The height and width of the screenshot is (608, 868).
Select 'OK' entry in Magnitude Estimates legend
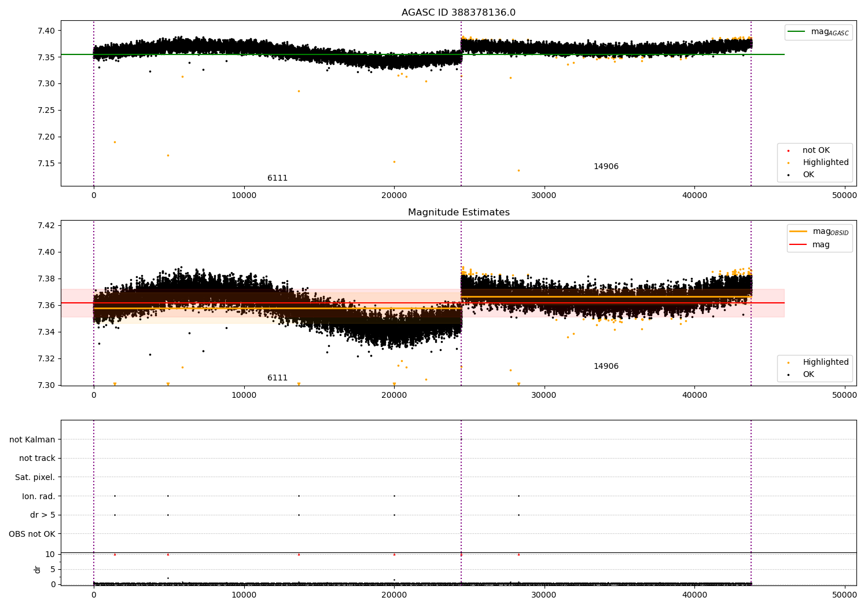[808, 375]
